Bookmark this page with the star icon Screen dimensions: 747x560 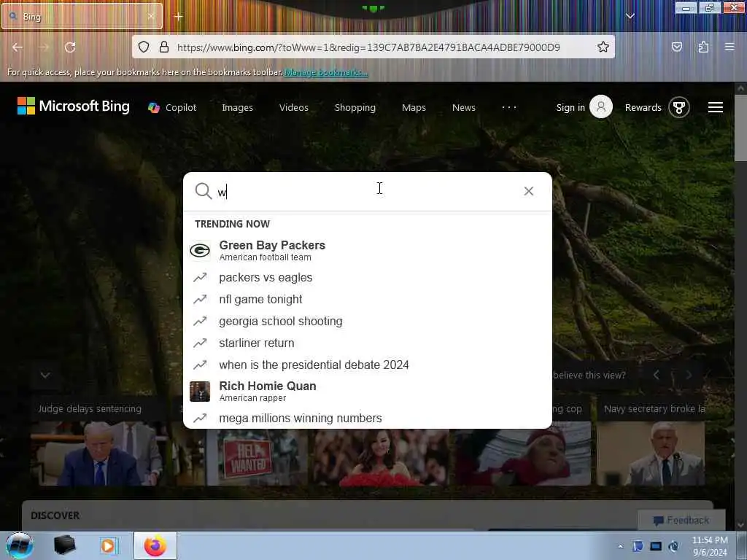tap(603, 47)
